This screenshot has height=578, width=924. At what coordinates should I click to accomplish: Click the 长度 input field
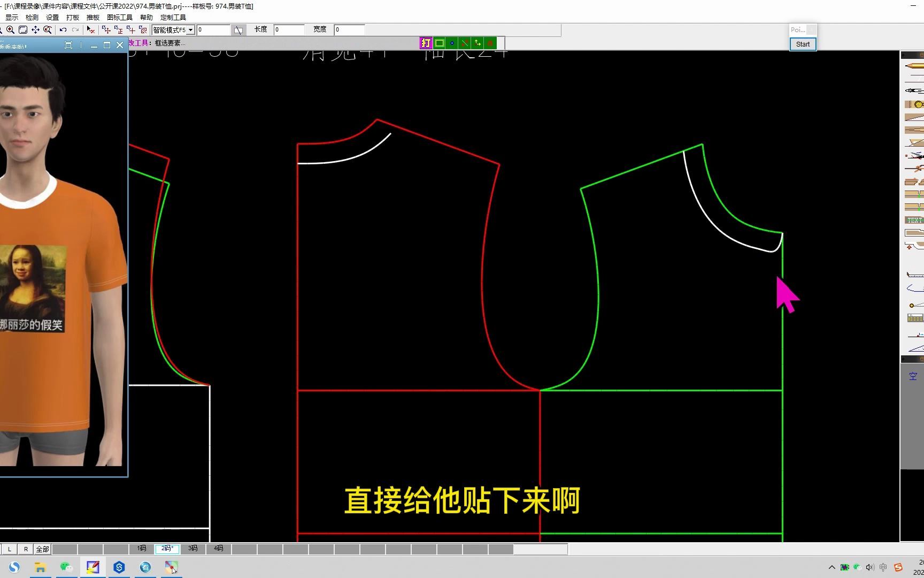(289, 30)
